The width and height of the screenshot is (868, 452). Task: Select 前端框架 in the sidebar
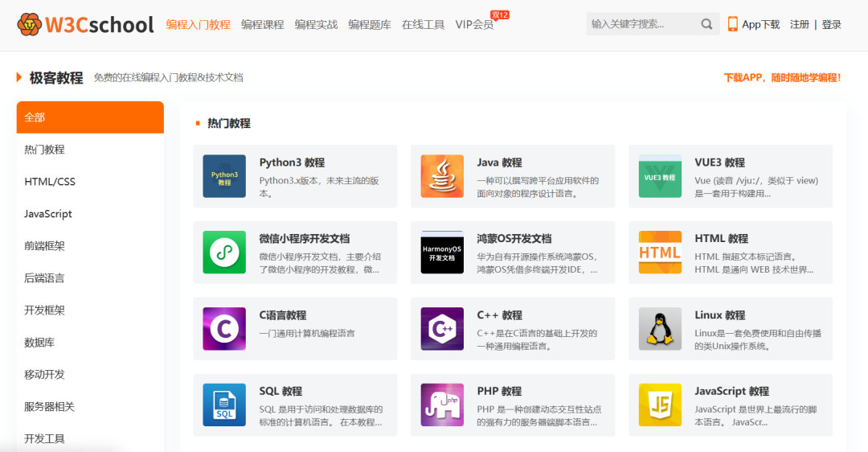90,246
